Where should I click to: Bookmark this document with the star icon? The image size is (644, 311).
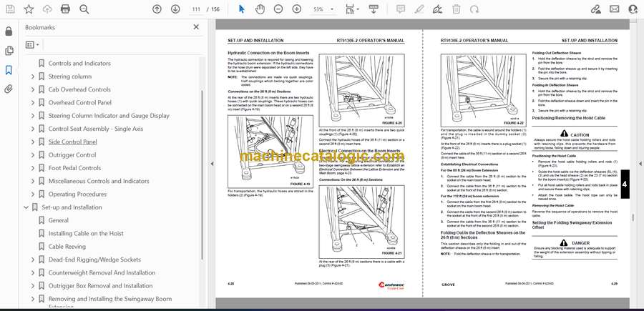tap(29, 9)
